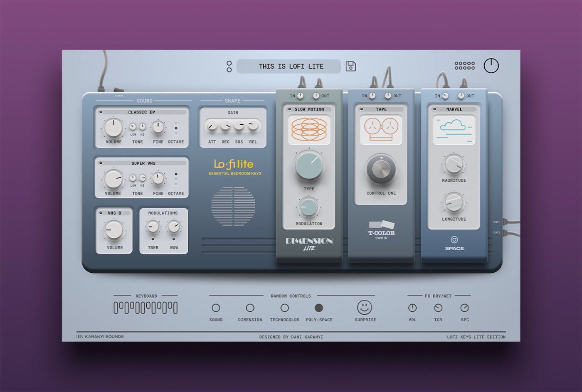Viewport: 582px width, 392px height.
Task: Open the Tape mode selector
Action: pos(381,109)
